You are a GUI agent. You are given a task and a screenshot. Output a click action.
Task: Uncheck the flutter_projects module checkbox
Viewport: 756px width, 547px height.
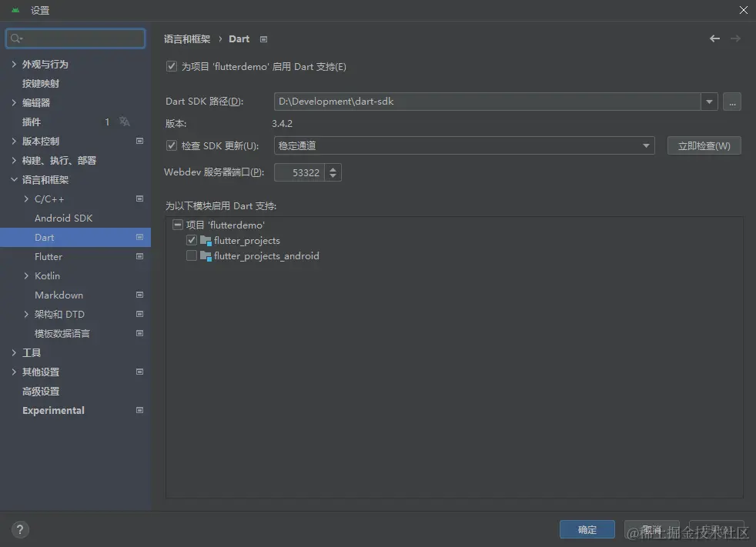pyautogui.click(x=192, y=240)
